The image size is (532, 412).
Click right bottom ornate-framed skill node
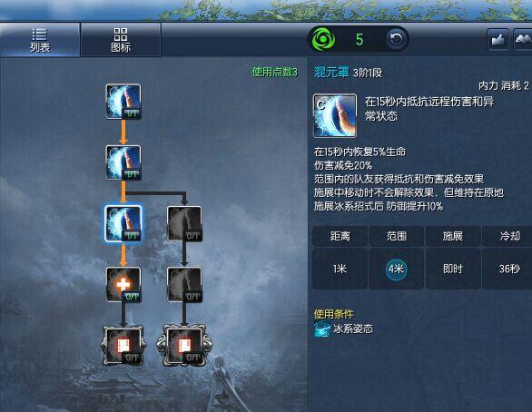pyautogui.click(x=184, y=346)
